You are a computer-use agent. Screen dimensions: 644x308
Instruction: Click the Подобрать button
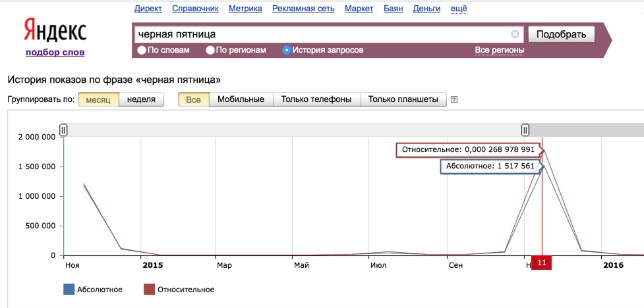point(562,34)
